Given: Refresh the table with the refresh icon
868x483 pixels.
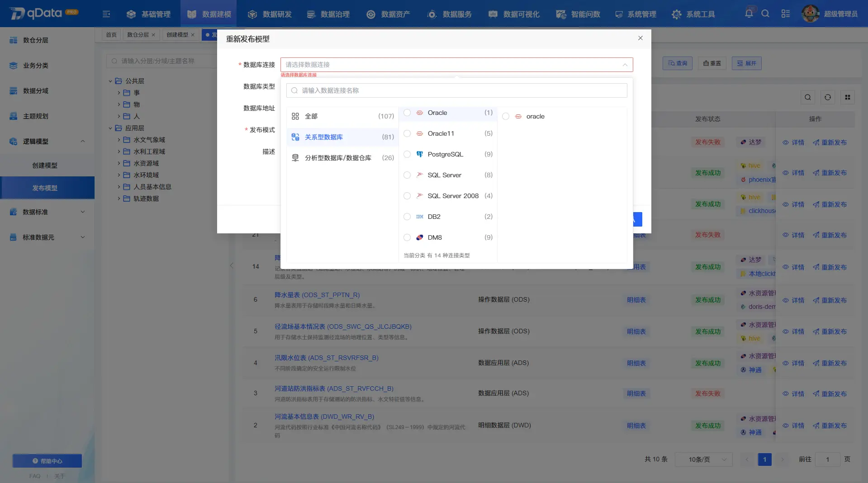Looking at the screenshot, I should pyautogui.click(x=828, y=97).
